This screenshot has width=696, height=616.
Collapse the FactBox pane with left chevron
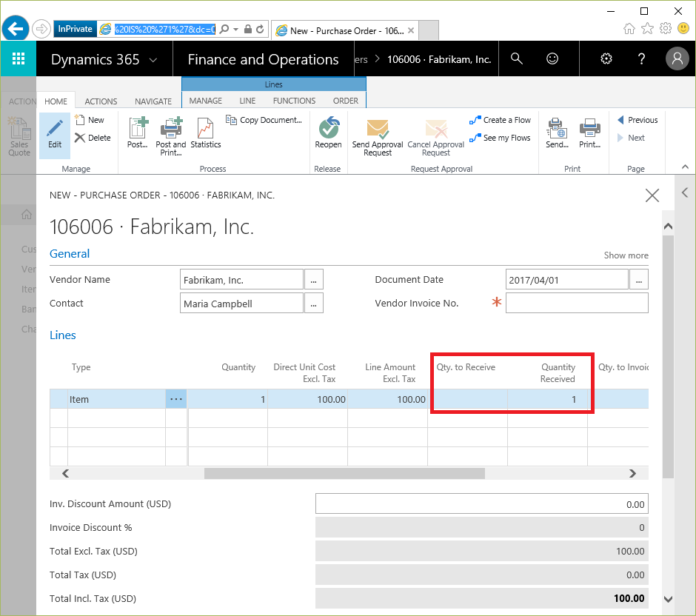point(685,192)
